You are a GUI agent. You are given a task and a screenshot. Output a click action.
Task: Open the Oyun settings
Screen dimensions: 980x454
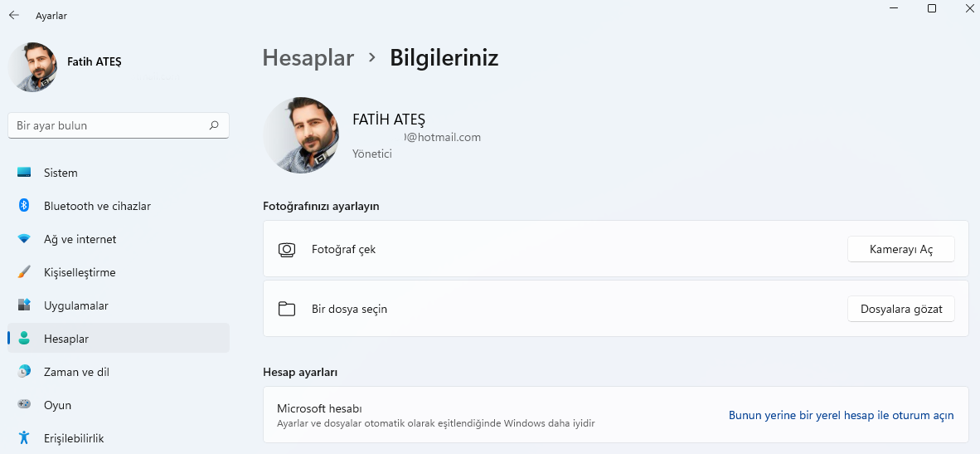coord(118,404)
